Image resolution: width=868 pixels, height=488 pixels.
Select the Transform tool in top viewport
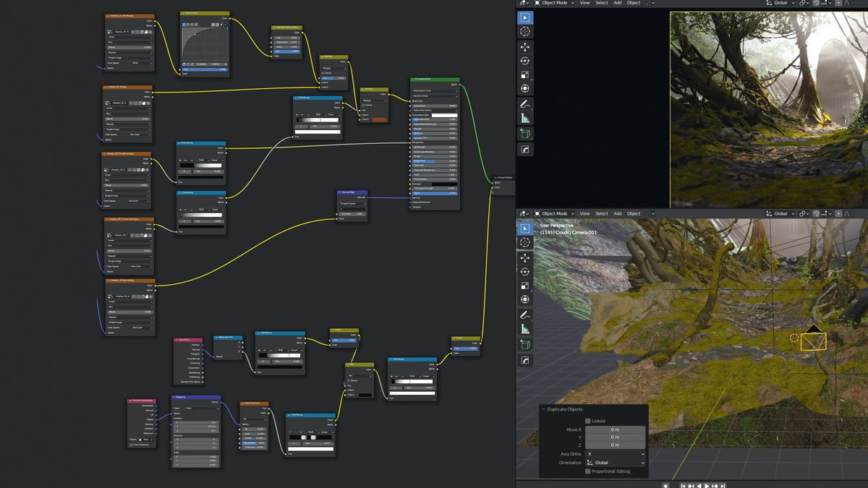525,88
